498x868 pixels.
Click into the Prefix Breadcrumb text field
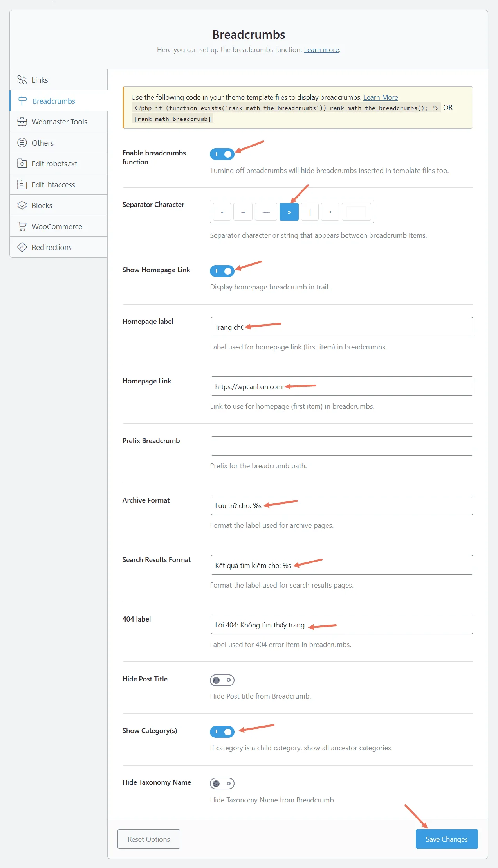point(341,446)
